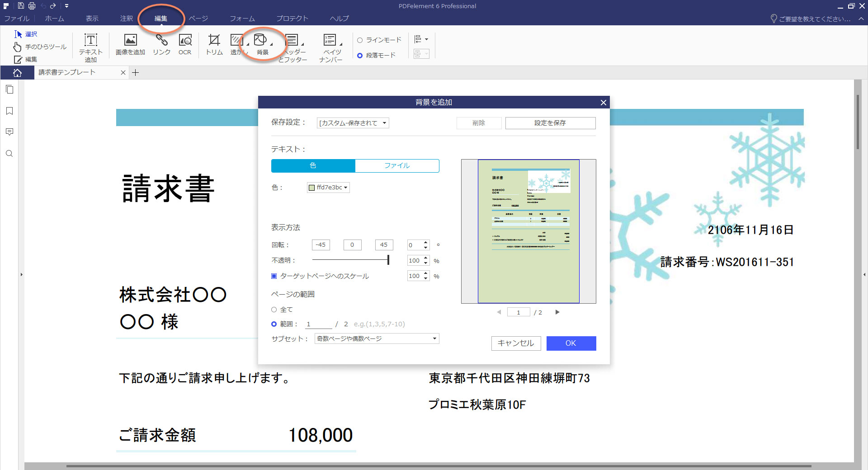Close the 請求書テンプレート document tab

123,73
